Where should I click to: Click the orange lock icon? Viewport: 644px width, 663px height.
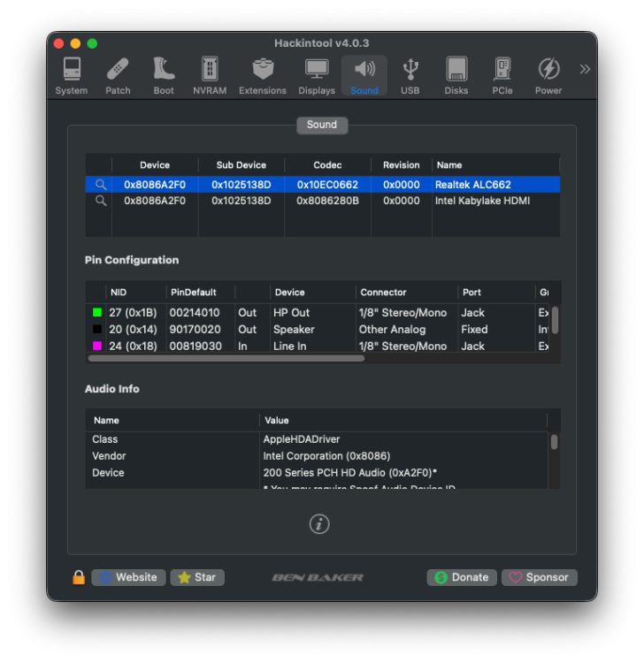[79, 577]
